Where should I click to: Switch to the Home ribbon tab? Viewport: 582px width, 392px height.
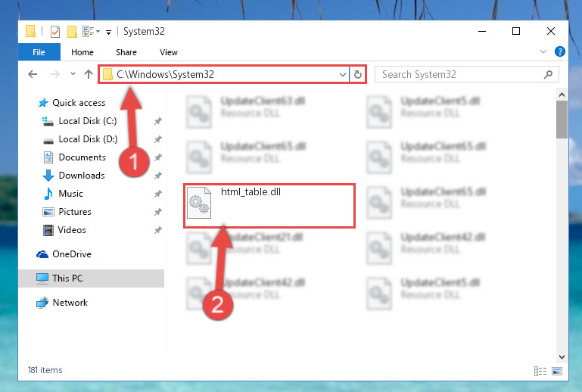pos(82,52)
